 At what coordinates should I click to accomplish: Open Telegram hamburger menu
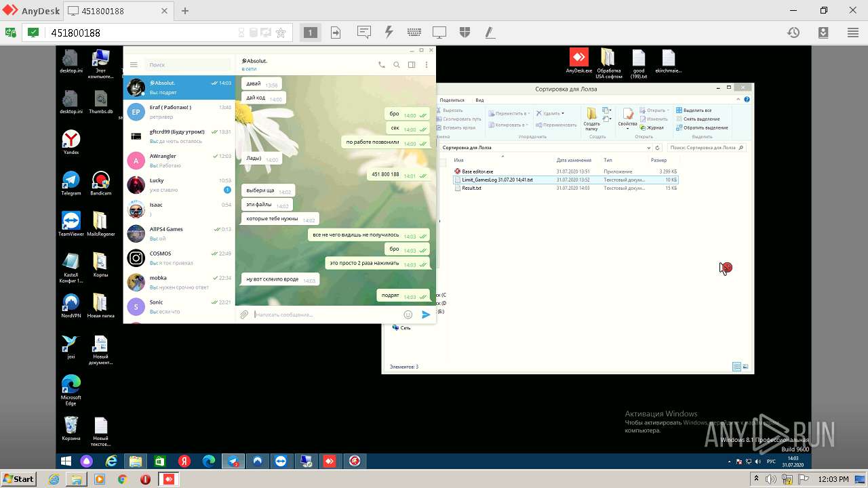tap(134, 64)
